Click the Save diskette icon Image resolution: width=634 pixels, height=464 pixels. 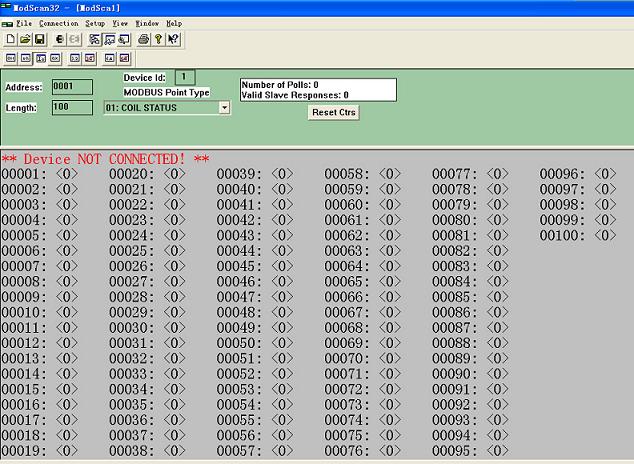click(39, 39)
